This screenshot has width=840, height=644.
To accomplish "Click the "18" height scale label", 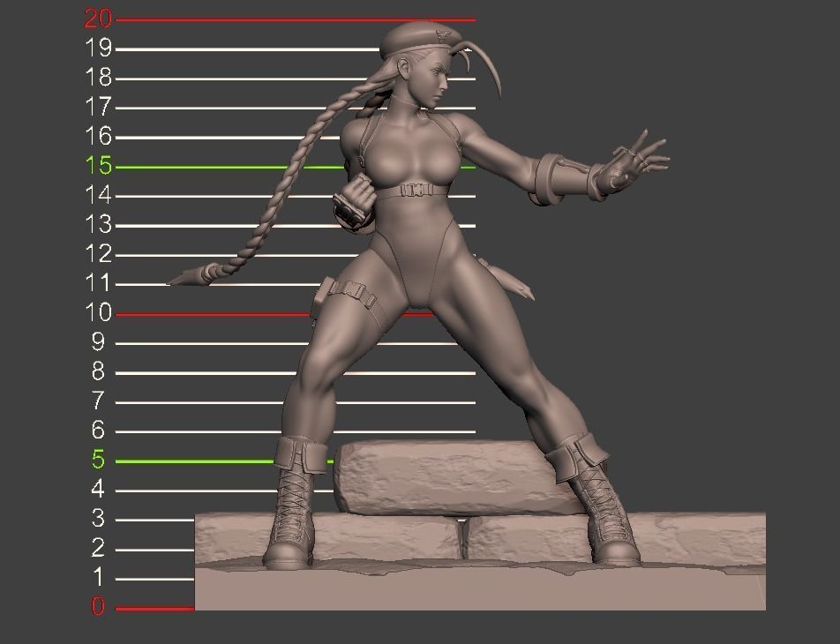I will click(x=99, y=78).
